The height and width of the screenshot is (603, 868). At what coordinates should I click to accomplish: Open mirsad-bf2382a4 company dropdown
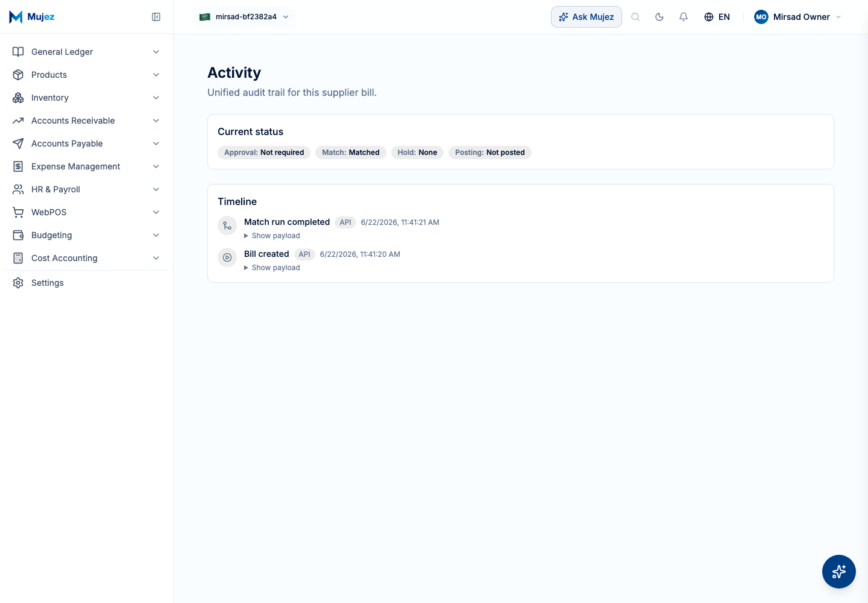[x=244, y=17]
